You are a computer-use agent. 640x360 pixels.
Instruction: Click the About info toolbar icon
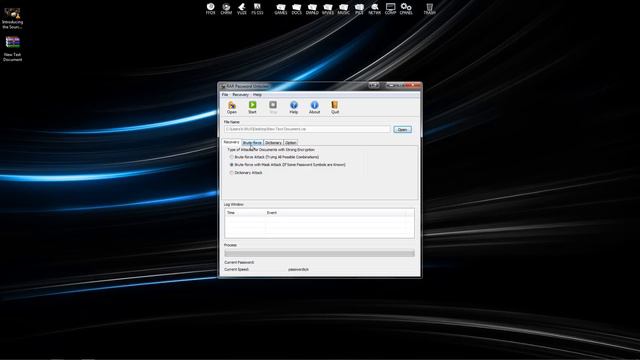click(314, 107)
